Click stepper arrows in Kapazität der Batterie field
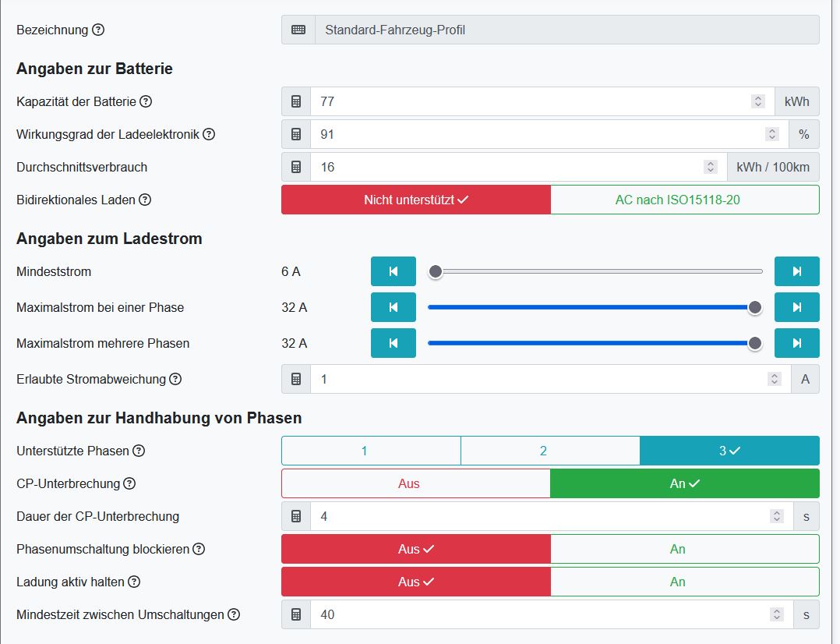The height and width of the screenshot is (644, 840). tap(757, 101)
